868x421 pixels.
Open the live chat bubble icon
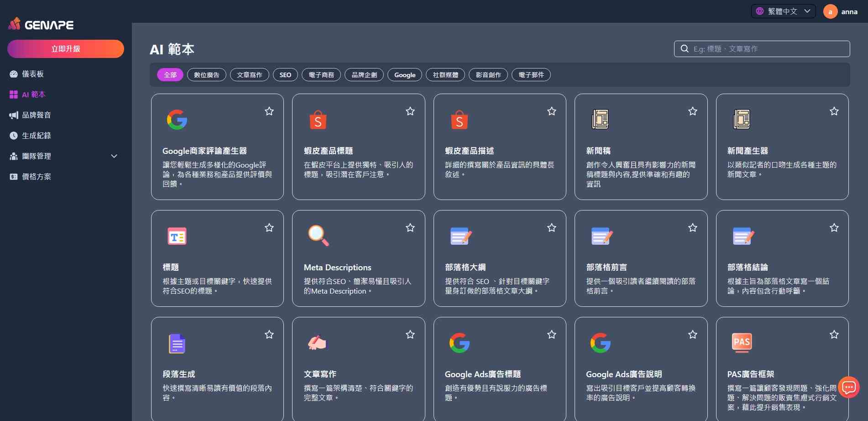point(849,387)
